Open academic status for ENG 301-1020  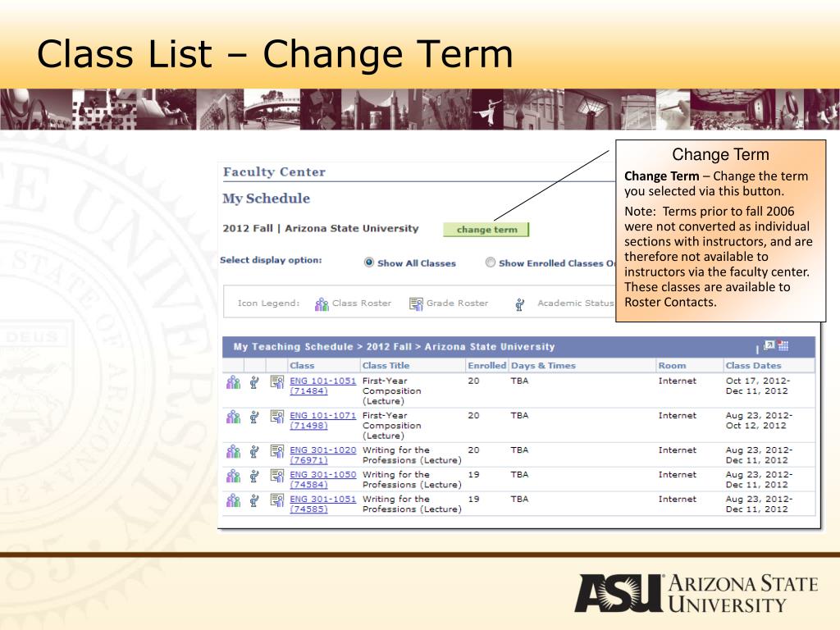coord(254,452)
